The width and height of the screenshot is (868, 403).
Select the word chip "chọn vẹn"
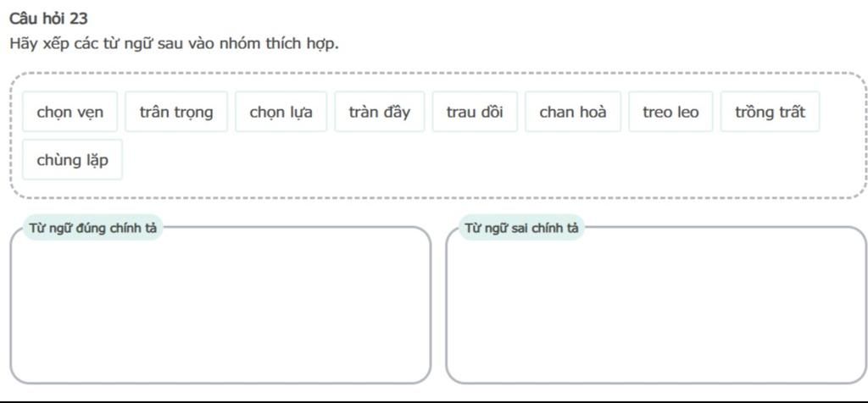coord(70,112)
